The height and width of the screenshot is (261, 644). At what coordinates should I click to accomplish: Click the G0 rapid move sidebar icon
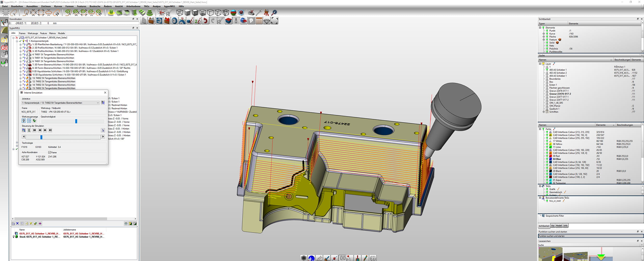coord(4,47)
